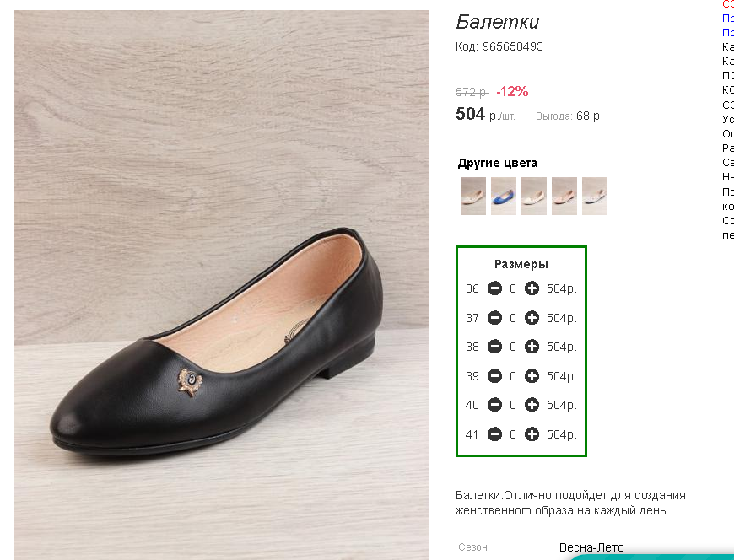Select the blue ballet flats color thumbnail
734x560 pixels.
[x=504, y=196]
